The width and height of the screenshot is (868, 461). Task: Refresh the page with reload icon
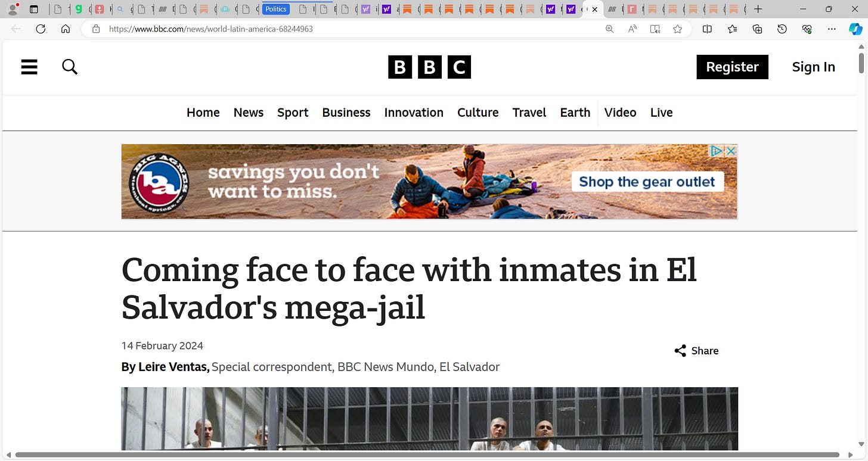(x=41, y=29)
